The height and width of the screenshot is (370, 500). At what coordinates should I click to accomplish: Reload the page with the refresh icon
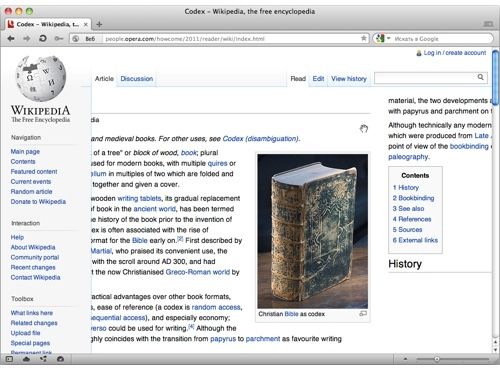coord(43,39)
